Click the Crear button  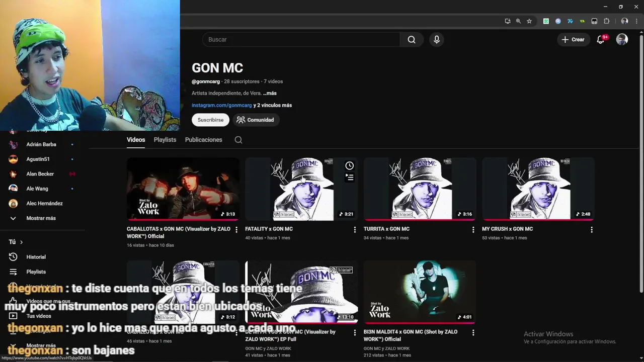(x=573, y=40)
